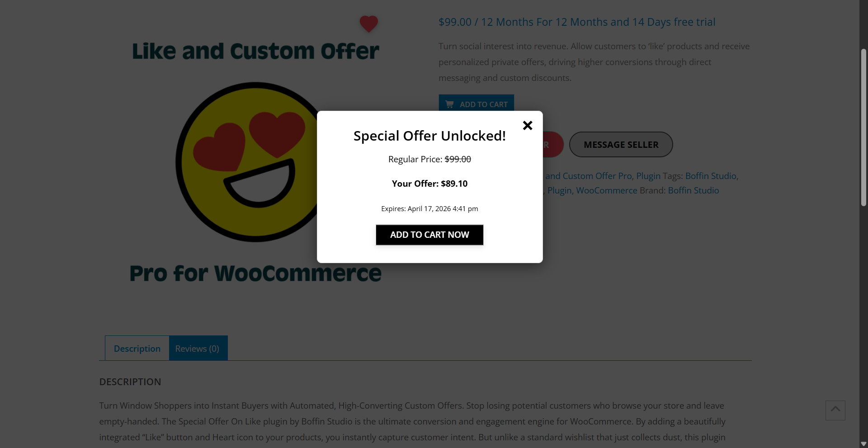Screen dimensions: 868x448
Task: Click the blue ADD TO CART button
Action: coord(476,103)
